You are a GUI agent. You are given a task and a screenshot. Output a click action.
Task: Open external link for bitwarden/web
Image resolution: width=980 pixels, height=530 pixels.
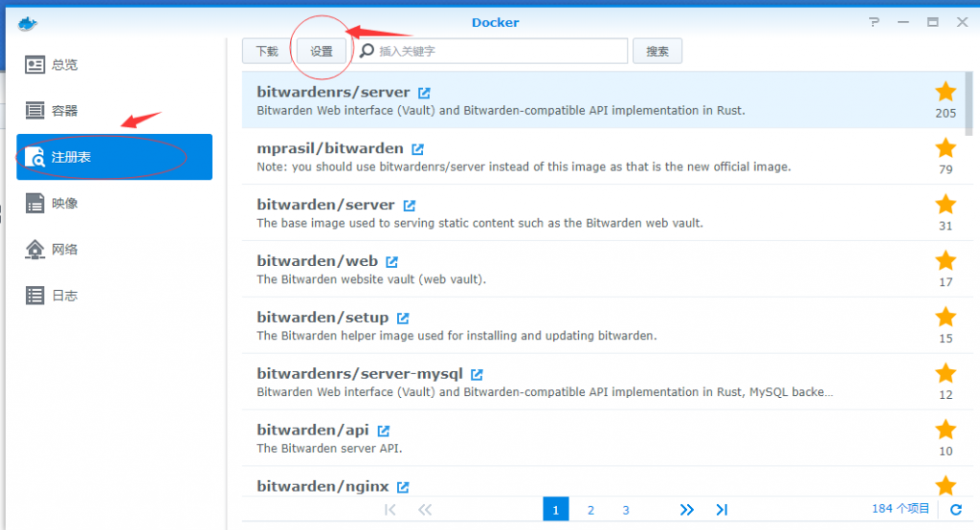tap(391, 261)
